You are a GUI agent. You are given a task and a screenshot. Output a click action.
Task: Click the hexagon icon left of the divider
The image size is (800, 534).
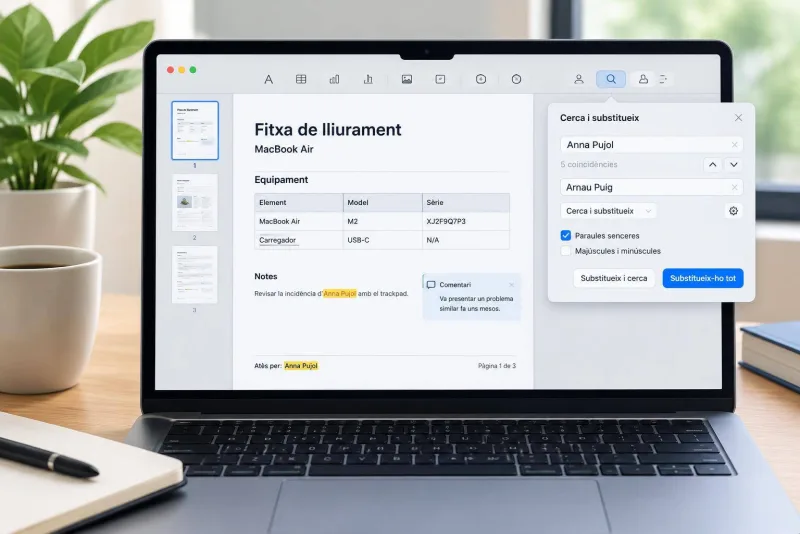[481, 79]
